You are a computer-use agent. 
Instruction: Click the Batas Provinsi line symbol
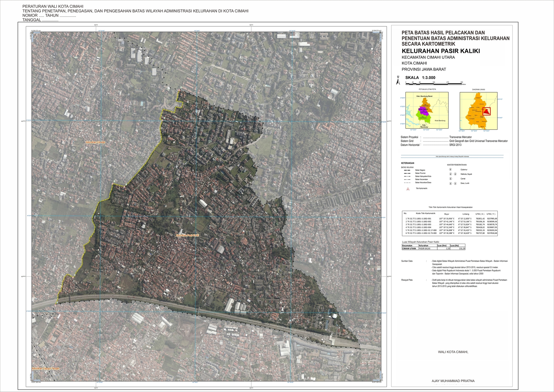click(407, 173)
